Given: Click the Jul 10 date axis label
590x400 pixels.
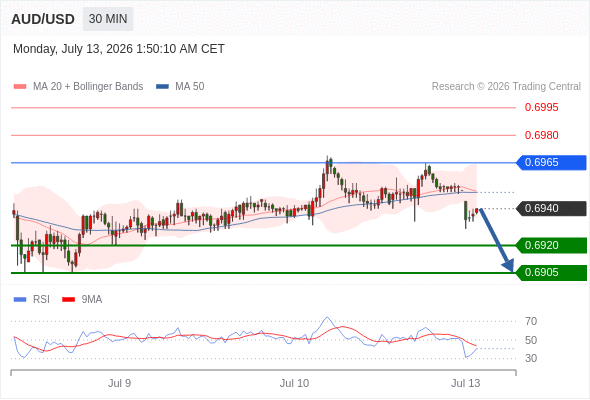Looking at the screenshot, I should 294,383.
